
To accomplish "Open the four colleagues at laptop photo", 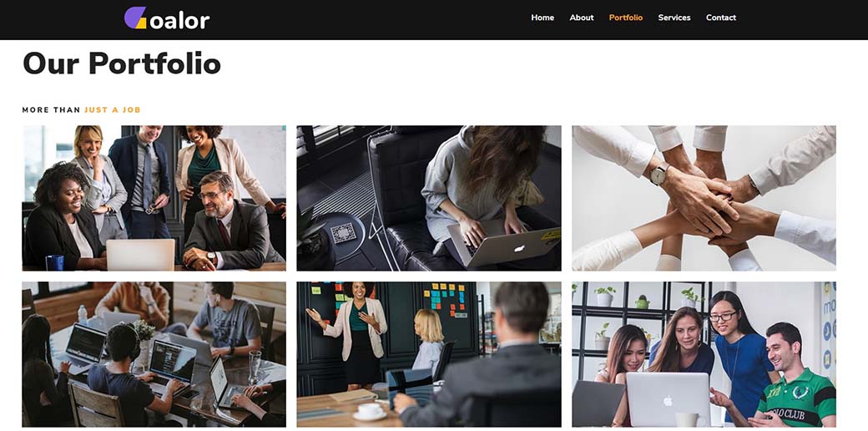I will pyautogui.click(x=704, y=354).
